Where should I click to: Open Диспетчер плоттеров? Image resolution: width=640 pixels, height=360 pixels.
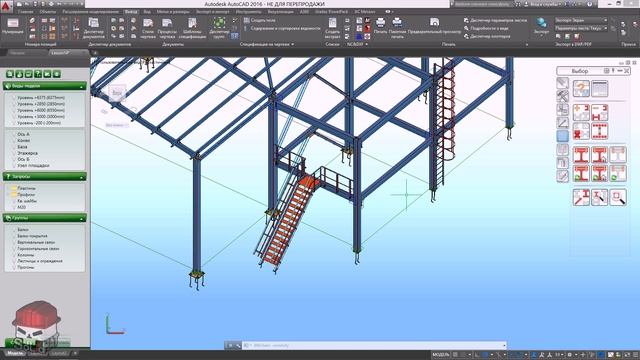tap(487, 36)
